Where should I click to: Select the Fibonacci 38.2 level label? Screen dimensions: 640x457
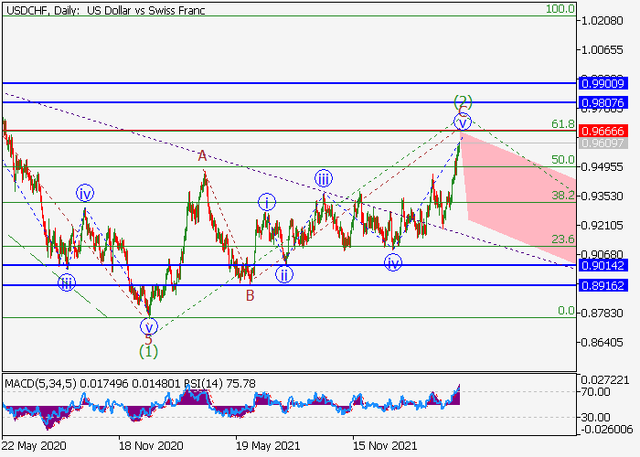pyautogui.click(x=563, y=195)
